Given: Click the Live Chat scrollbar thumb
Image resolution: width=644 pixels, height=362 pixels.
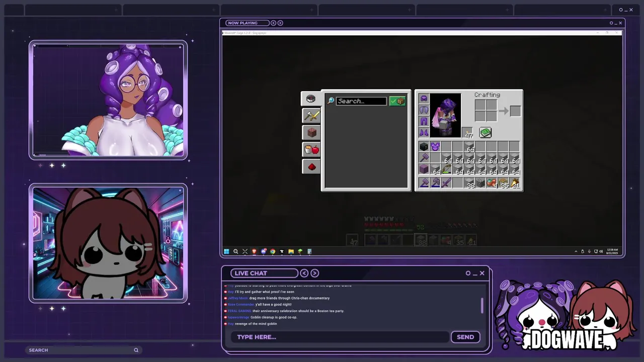Looking at the screenshot, I should click(482, 305).
